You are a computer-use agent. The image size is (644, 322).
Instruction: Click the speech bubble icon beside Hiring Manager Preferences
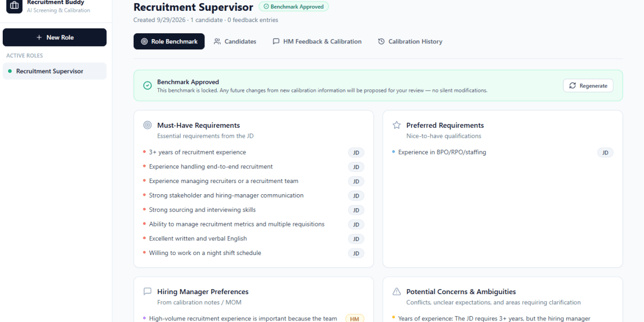click(148, 291)
